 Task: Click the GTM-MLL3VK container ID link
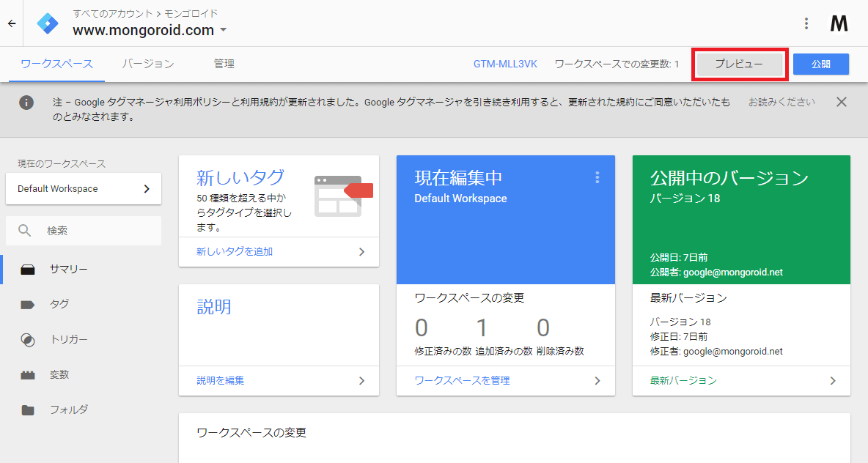point(505,64)
